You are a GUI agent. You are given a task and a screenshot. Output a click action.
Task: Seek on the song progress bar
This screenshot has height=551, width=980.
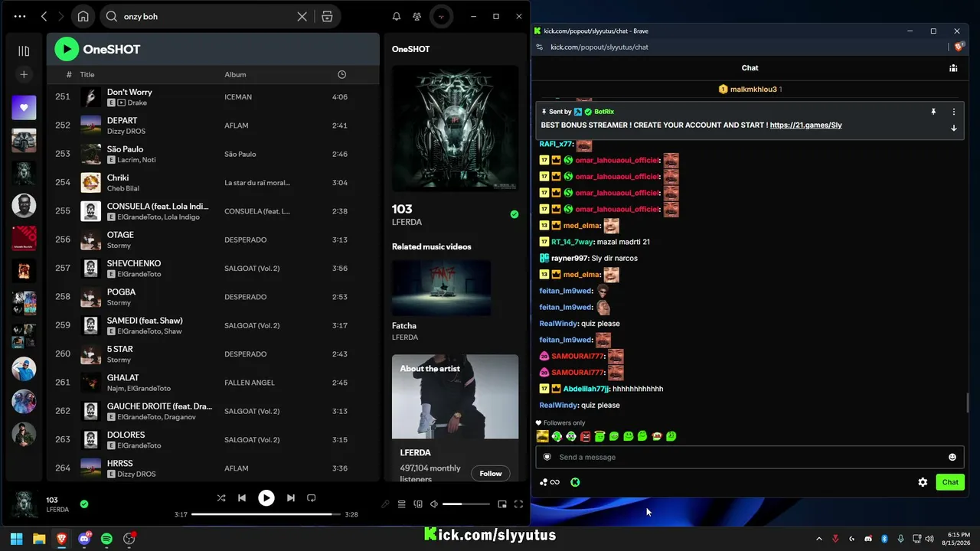coord(266,514)
